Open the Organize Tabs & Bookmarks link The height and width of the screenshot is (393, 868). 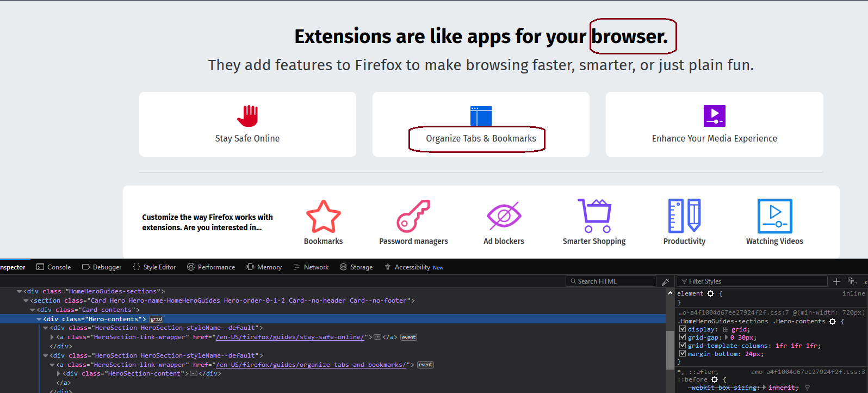(x=481, y=124)
